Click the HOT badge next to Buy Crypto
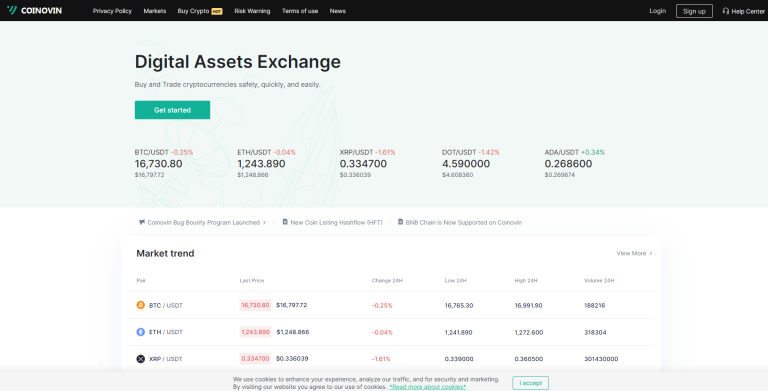This screenshot has width=768, height=391. click(x=216, y=11)
